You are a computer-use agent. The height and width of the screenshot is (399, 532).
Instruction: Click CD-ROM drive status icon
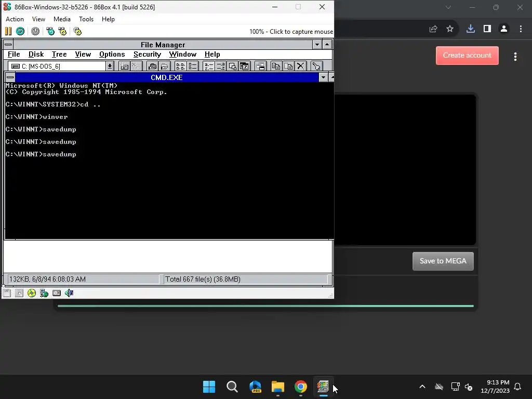point(32,293)
